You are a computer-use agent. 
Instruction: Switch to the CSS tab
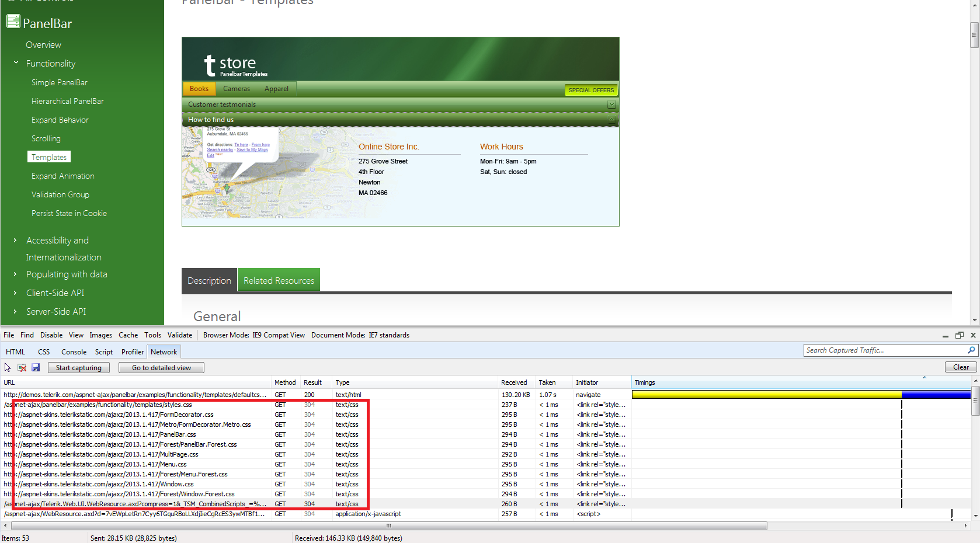pos(44,352)
